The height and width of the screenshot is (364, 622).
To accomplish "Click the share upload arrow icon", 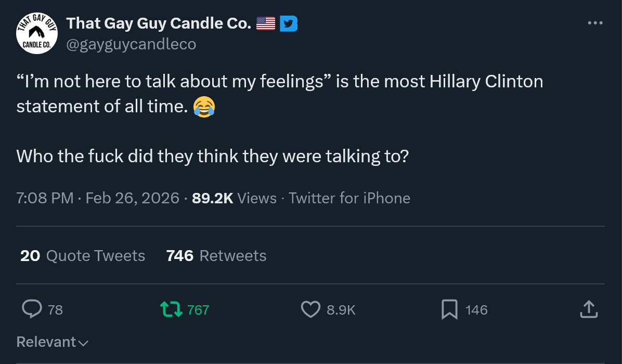I will pos(588,309).
